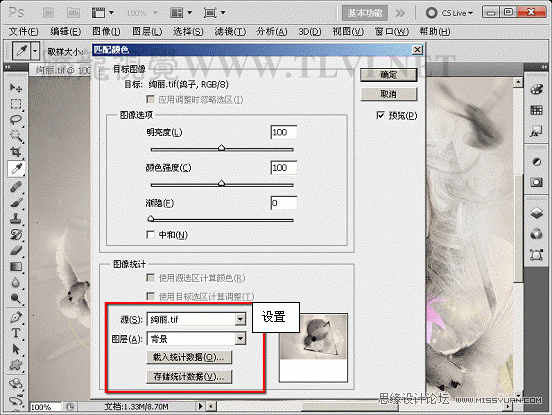Click the Fade slider handle
This screenshot has height=415, width=552.
click(x=151, y=219)
